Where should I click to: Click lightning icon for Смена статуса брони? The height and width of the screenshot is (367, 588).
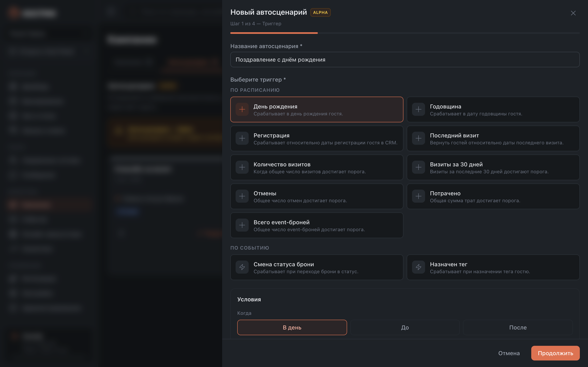pyautogui.click(x=242, y=267)
